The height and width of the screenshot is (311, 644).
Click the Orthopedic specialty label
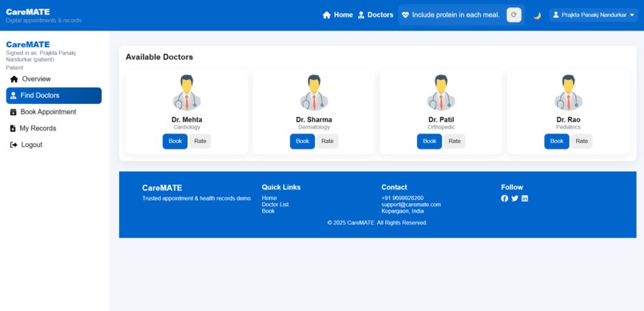coord(441,127)
